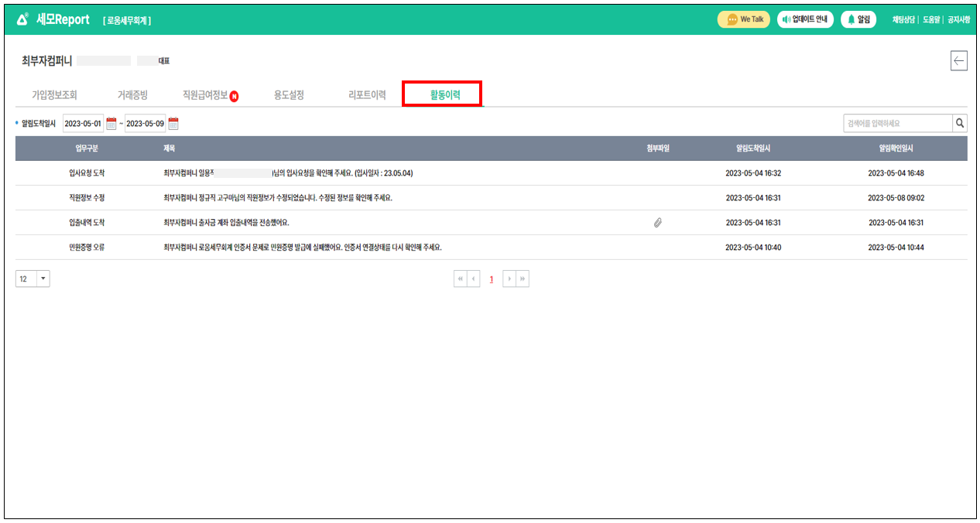The height and width of the screenshot is (523, 980).
Task: Click the start date field 2023-05-01
Action: [x=83, y=123]
